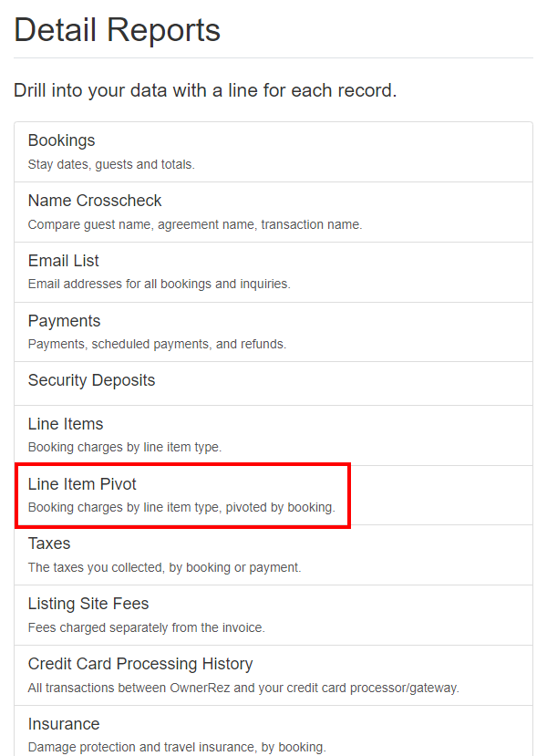Open the Email List report
The image size is (547, 756).
(64, 261)
